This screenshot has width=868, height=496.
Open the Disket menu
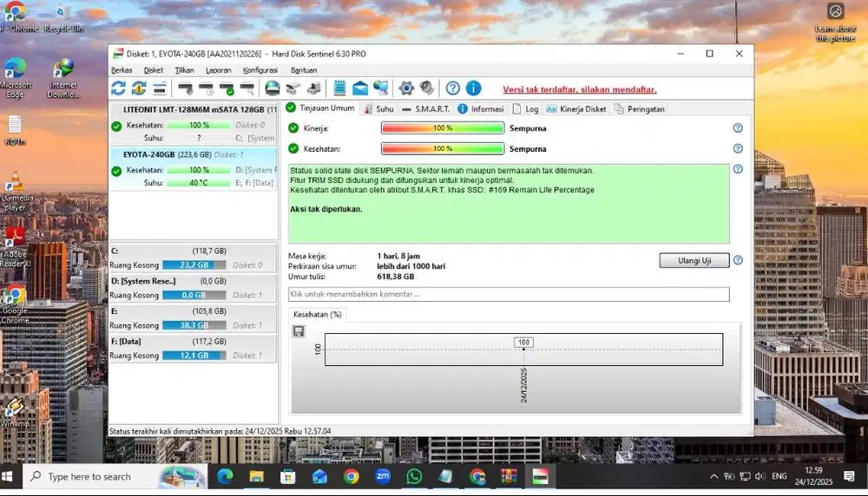(154, 70)
